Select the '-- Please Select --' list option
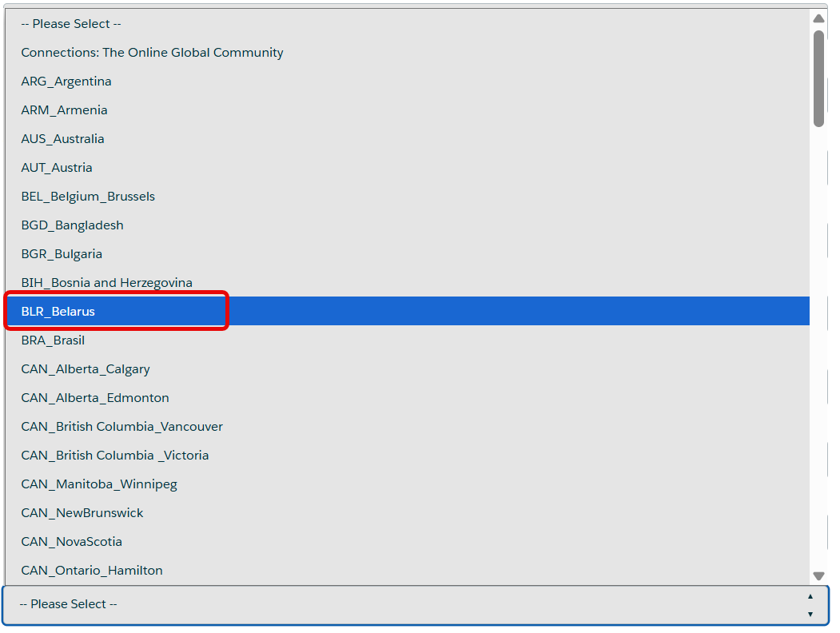This screenshot has width=840, height=633. 71,24
